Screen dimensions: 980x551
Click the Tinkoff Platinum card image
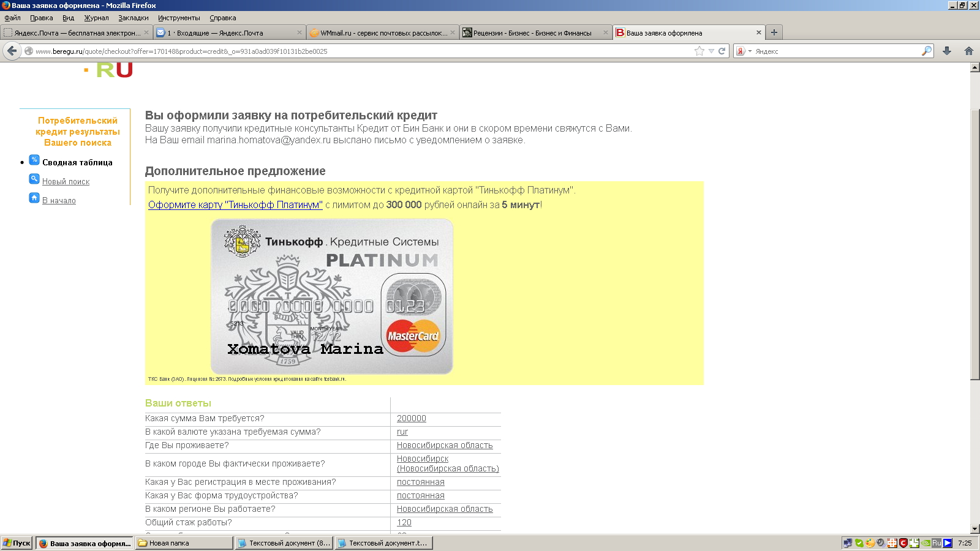(x=331, y=296)
